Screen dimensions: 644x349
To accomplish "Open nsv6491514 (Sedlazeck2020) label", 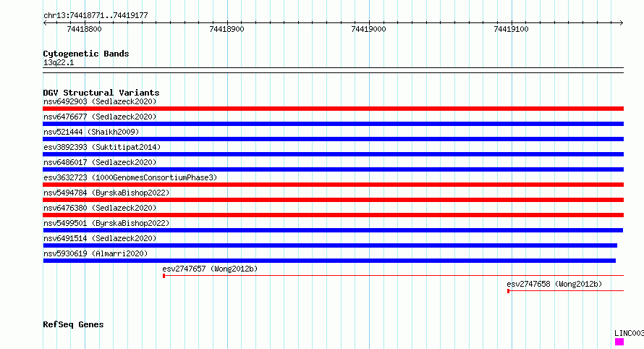I will point(100,238).
